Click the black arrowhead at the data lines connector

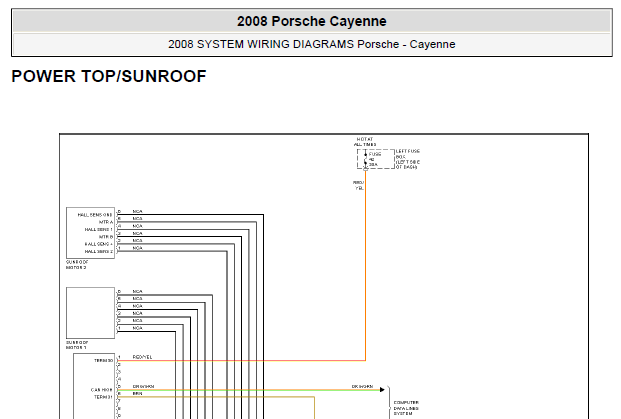[x=382, y=390]
